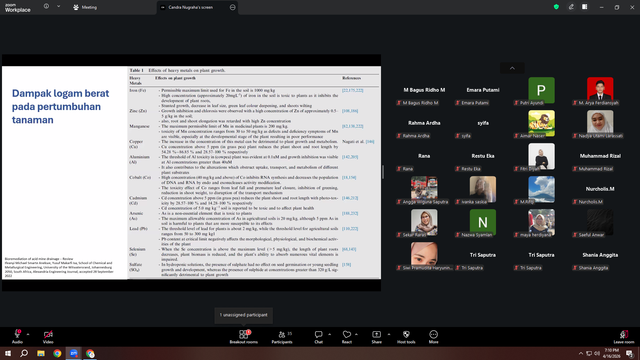Viewport: 640px width, 360px height.
Task: Select Candra Nugraha's screen tab
Action: coord(198,7)
